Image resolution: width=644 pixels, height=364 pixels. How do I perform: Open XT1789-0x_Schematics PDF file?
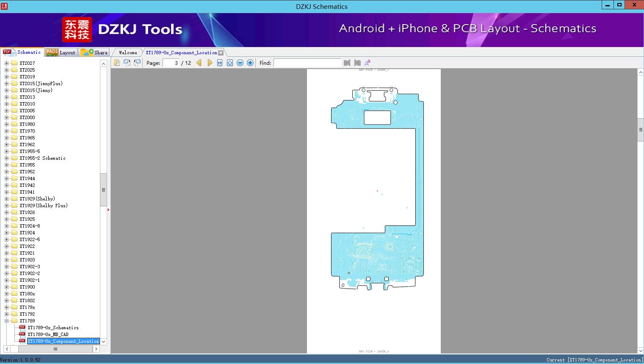coord(53,328)
